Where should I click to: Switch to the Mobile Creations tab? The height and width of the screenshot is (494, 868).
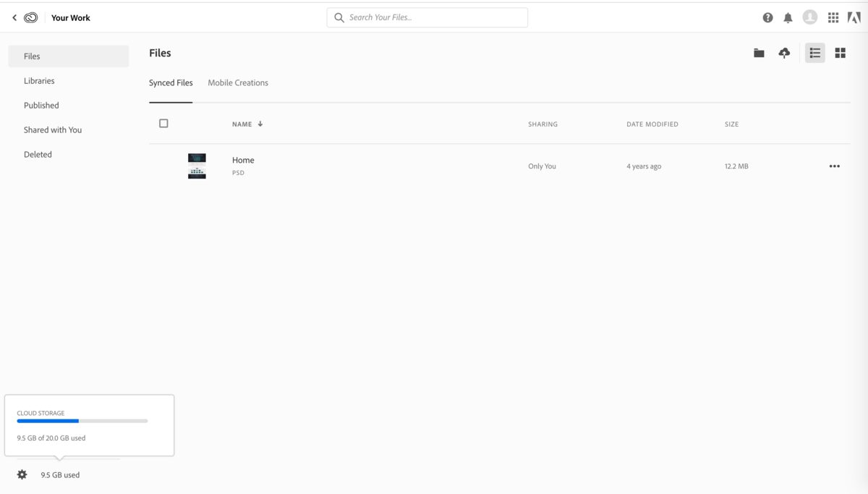[x=238, y=83]
